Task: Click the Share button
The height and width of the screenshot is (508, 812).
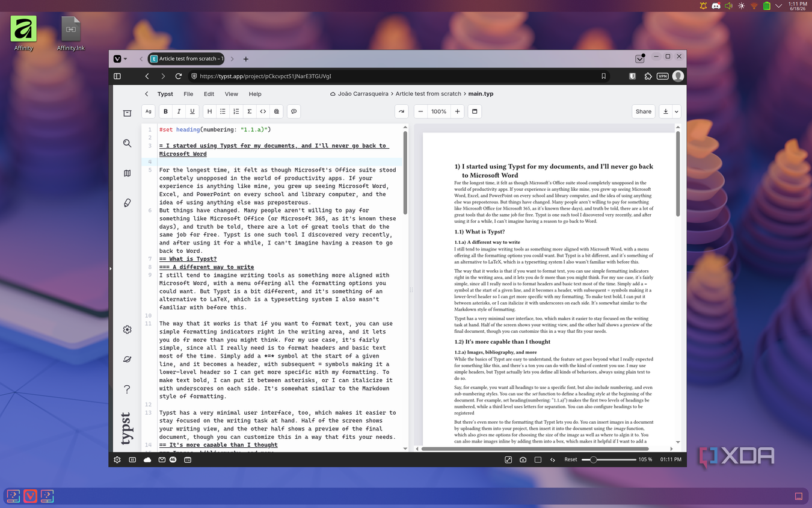Action: tap(644, 111)
